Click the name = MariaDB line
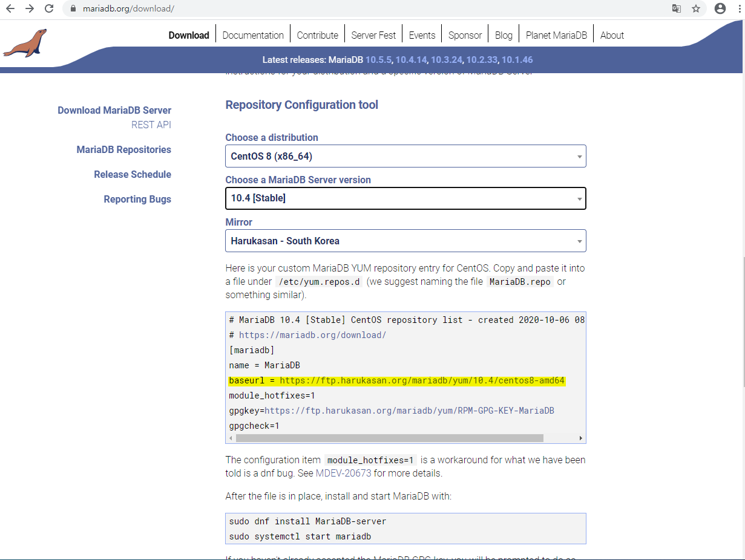 (x=264, y=365)
